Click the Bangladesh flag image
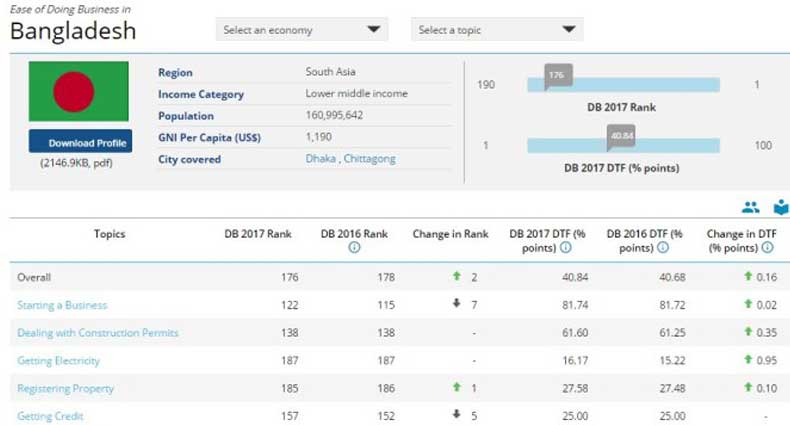The image size is (790, 425). click(79, 92)
